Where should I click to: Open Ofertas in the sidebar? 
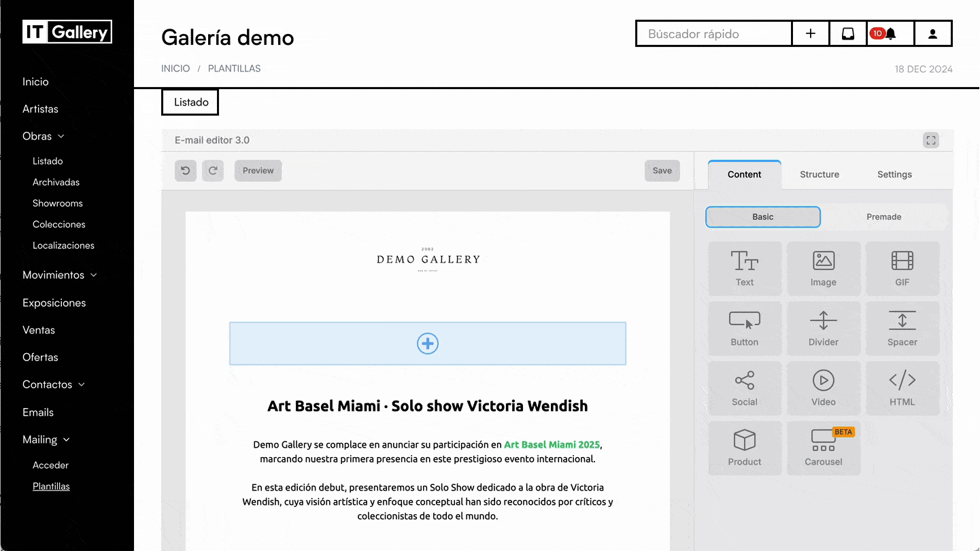[40, 357]
